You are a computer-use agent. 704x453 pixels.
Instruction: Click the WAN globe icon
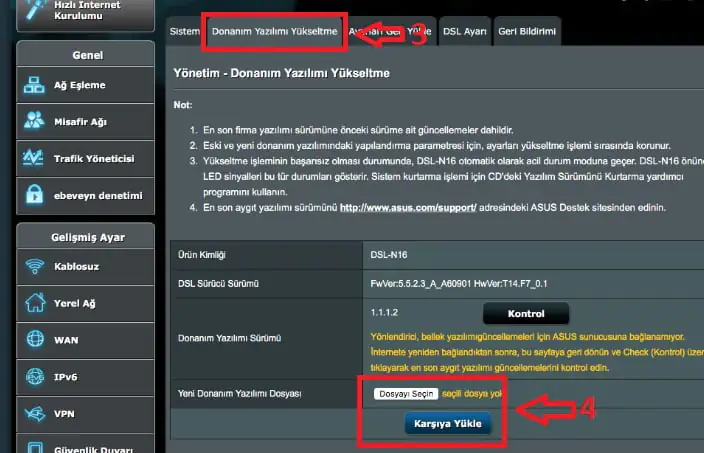click(x=35, y=339)
